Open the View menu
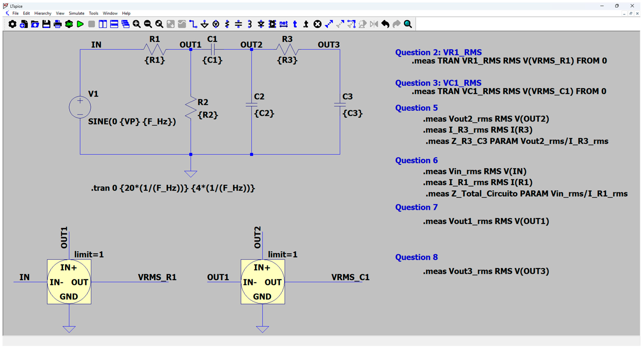This screenshot has width=644, height=348. click(x=60, y=13)
